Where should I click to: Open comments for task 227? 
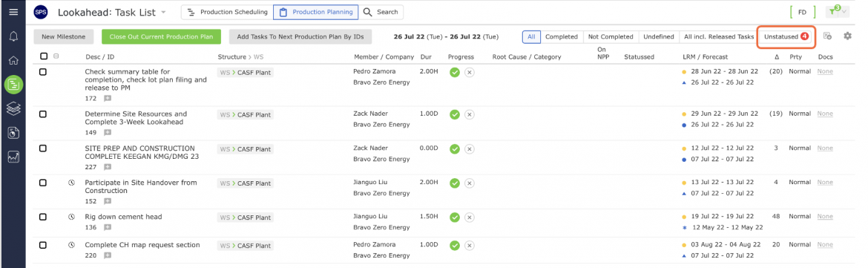[108, 167]
